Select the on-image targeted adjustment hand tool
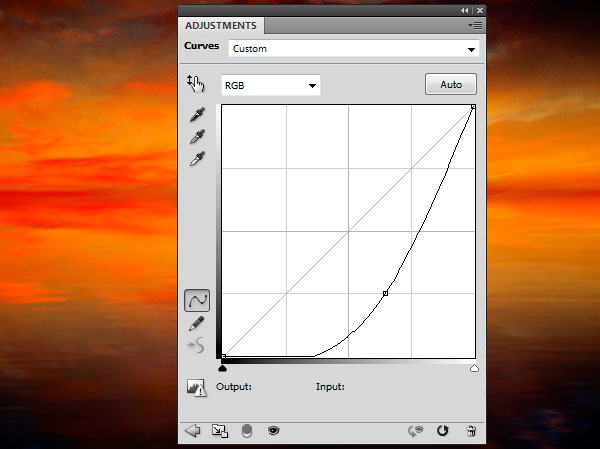 196,84
